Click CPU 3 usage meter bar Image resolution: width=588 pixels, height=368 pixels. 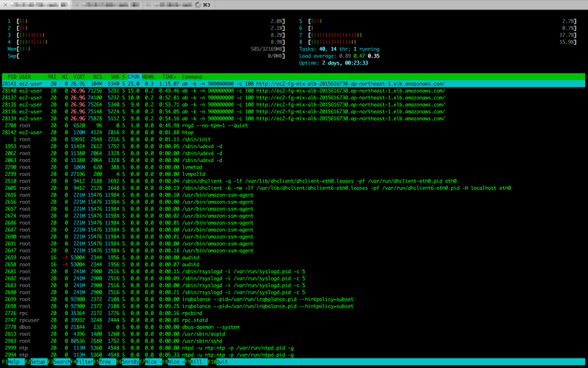(x=151, y=35)
